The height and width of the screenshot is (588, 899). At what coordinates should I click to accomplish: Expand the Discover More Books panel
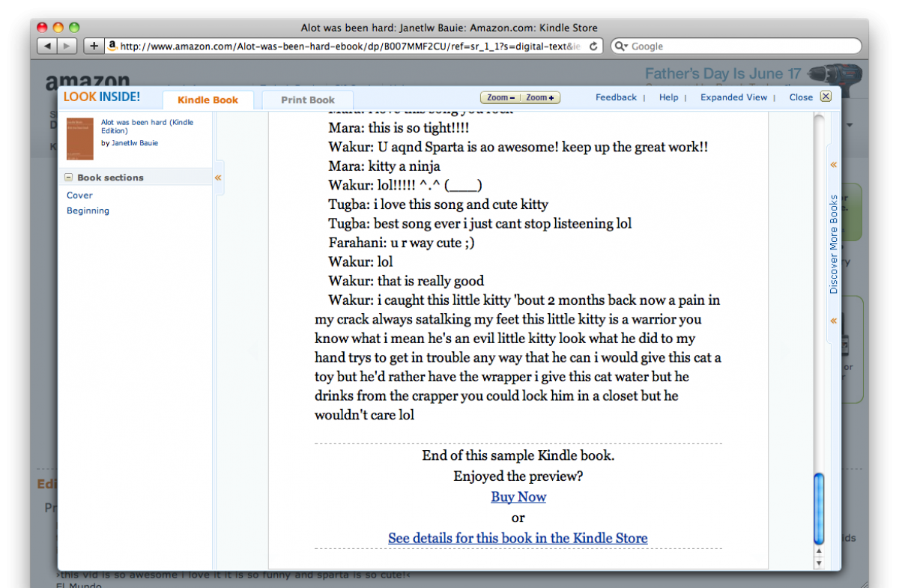pyautogui.click(x=833, y=165)
